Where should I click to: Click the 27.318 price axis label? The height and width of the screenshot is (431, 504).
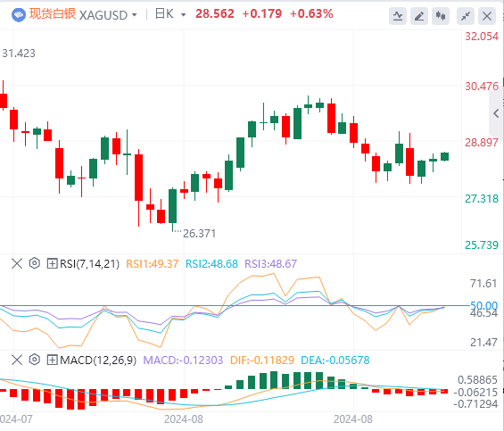coord(482,199)
